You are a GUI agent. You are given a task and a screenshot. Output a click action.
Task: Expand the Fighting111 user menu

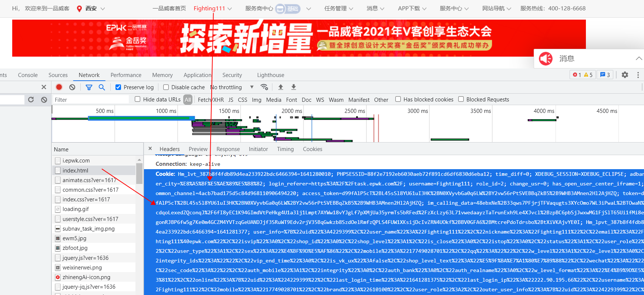tap(230, 9)
